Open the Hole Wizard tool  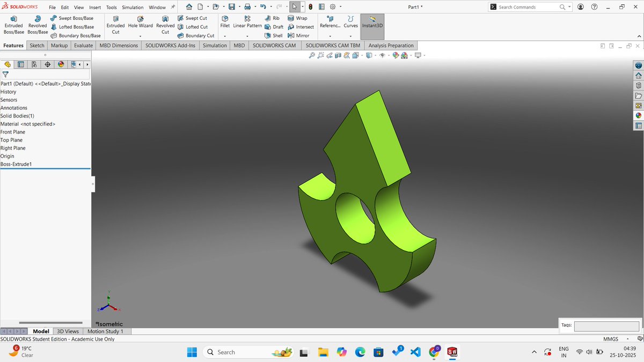(141, 22)
